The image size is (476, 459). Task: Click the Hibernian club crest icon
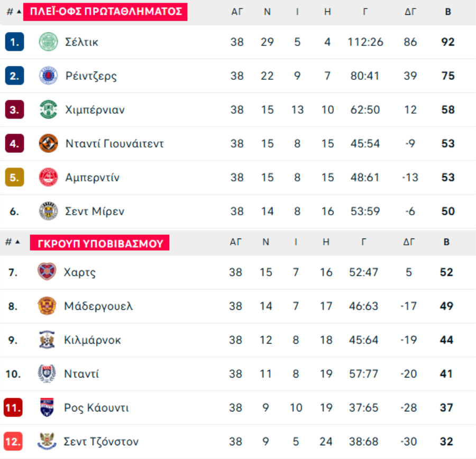(48, 109)
